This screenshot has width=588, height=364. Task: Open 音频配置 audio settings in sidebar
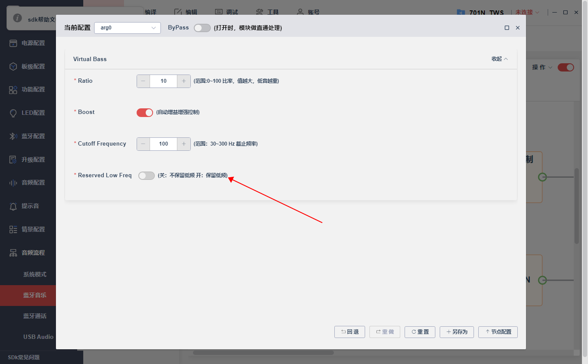[x=28, y=183]
